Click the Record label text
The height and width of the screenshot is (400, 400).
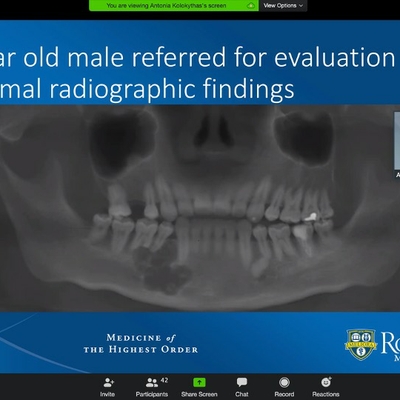coord(284,394)
